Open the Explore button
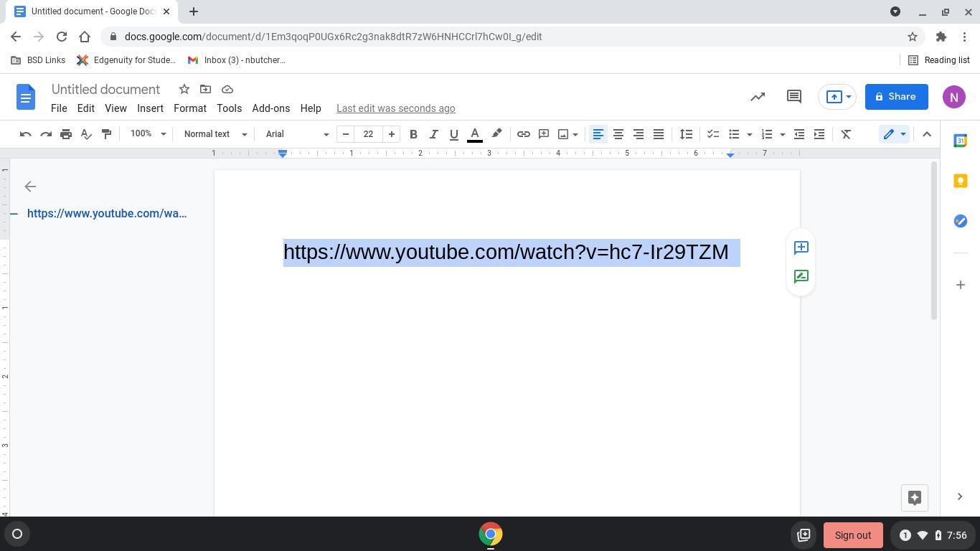 click(x=915, y=497)
